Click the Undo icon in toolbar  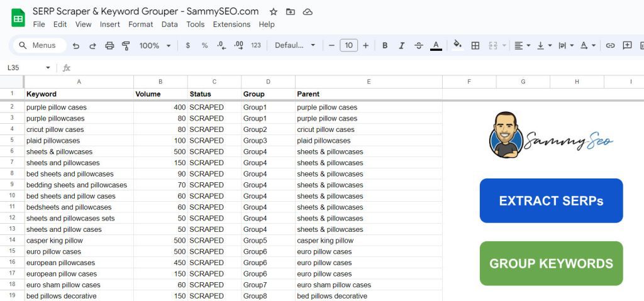pyautogui.click(x=76, y=46)
